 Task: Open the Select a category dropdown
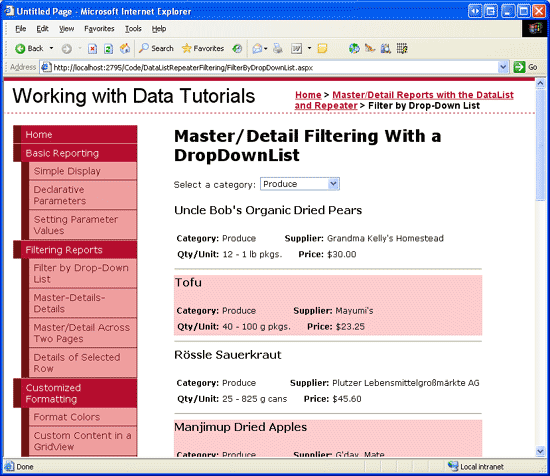(x=300, y=184)
